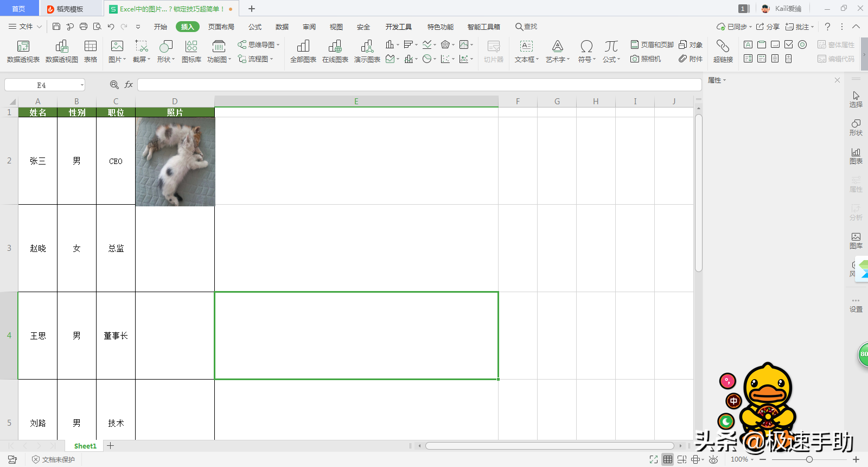The width and height of the screenshot is (868, 467).
Task: Move the zoom slider handle
Action: tap(809, 459)
